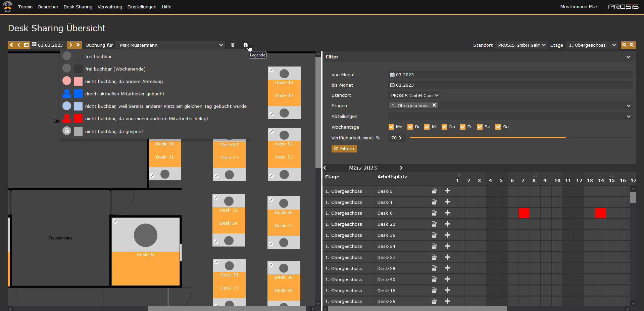The height and width of the screenshot is (311, 644).
Task: Click the double-arrow fast-forward date icon
Action: click(x=78, y=45)
